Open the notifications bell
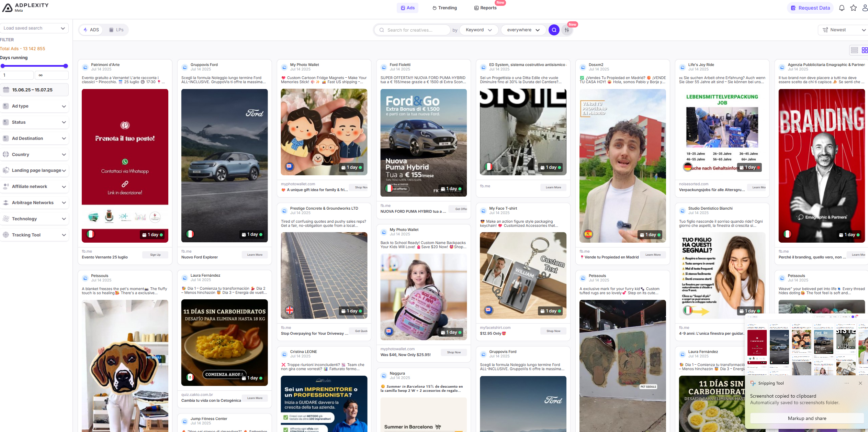Viewport: 868px width, 432px height. pyautogui.click(x=842, y=8)
